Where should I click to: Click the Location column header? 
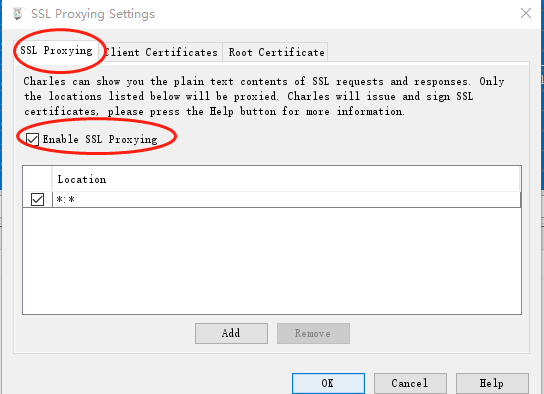286,179
